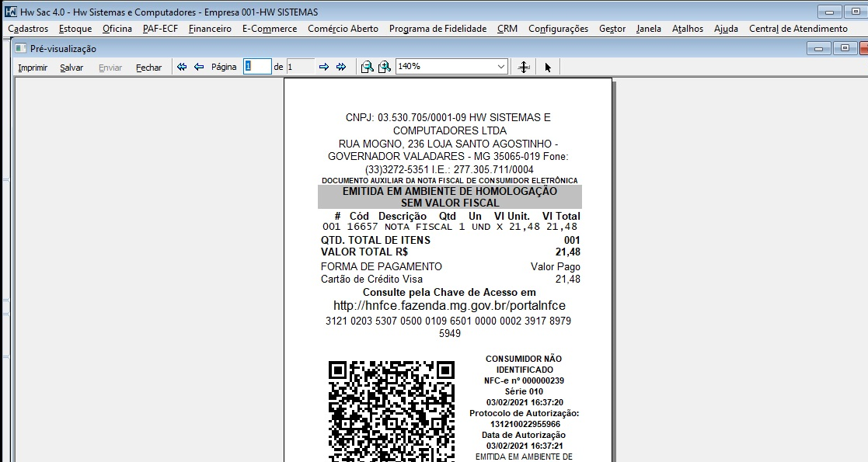
Task: Open the PAF-ECF menu
Action: [x=160, y=29]
